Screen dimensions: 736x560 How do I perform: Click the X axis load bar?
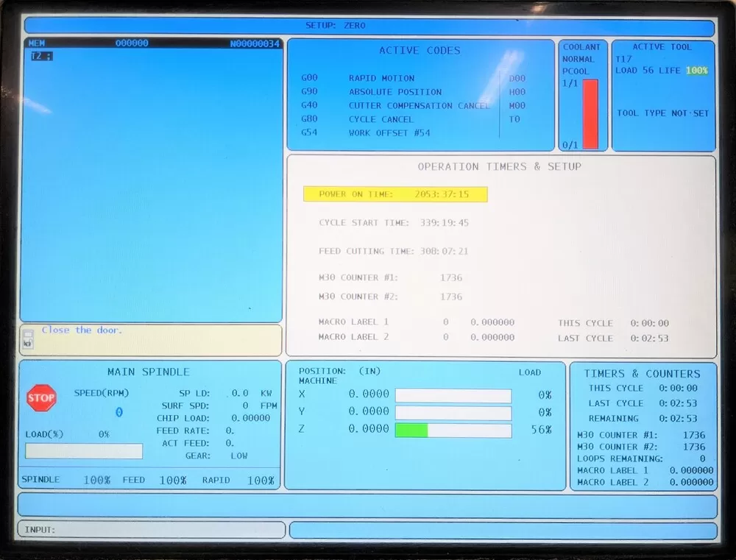453,396
